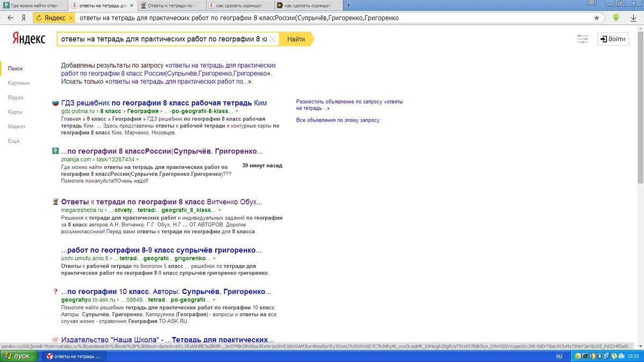The image size is (644, 362).
Task: Open Маркет in left sidebar
Action: point(17,127)
